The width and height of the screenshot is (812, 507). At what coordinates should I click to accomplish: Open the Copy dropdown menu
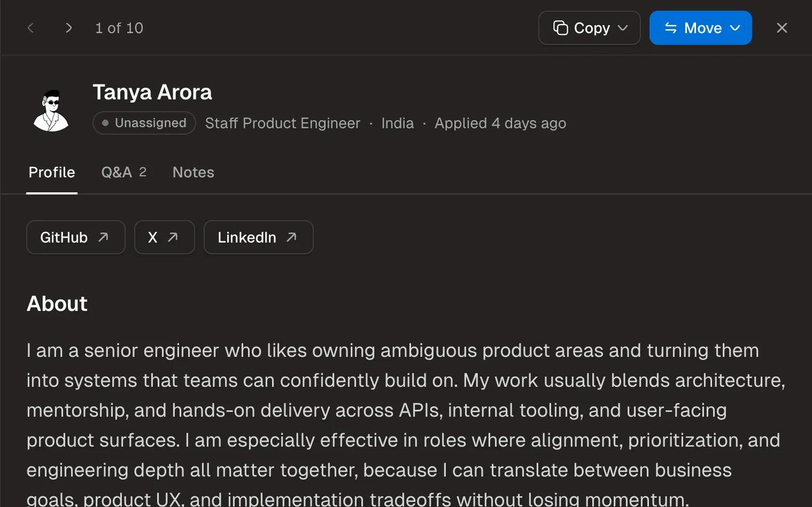[589, 28]
